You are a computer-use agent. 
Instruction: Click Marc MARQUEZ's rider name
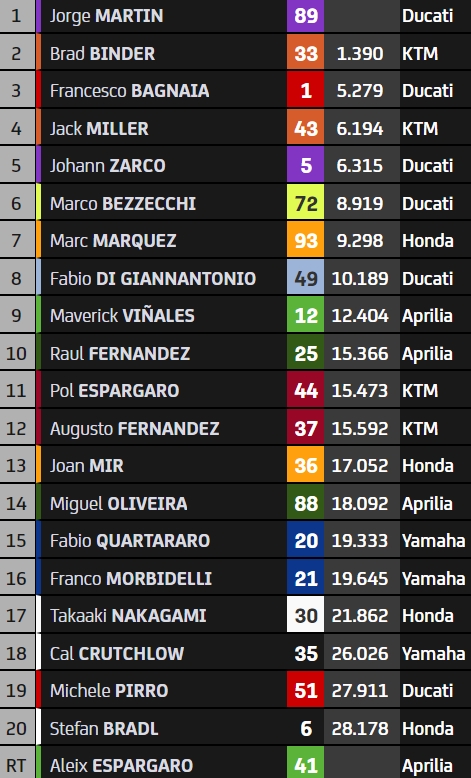tap(113, 241)
